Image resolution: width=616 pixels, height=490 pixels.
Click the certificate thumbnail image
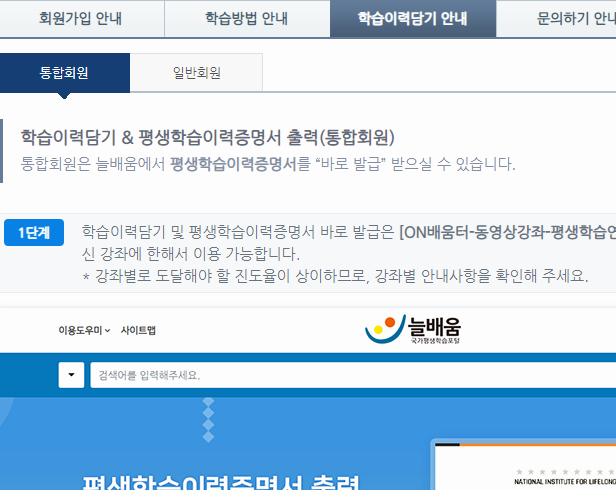click(x=525, y=466)
